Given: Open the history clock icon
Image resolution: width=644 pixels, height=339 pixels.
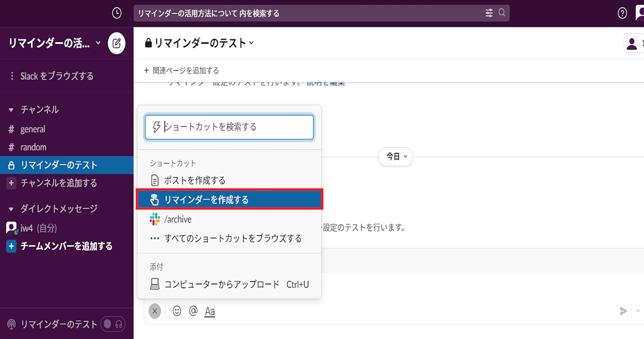Looking at the screenshot, I should pos(117,13).
